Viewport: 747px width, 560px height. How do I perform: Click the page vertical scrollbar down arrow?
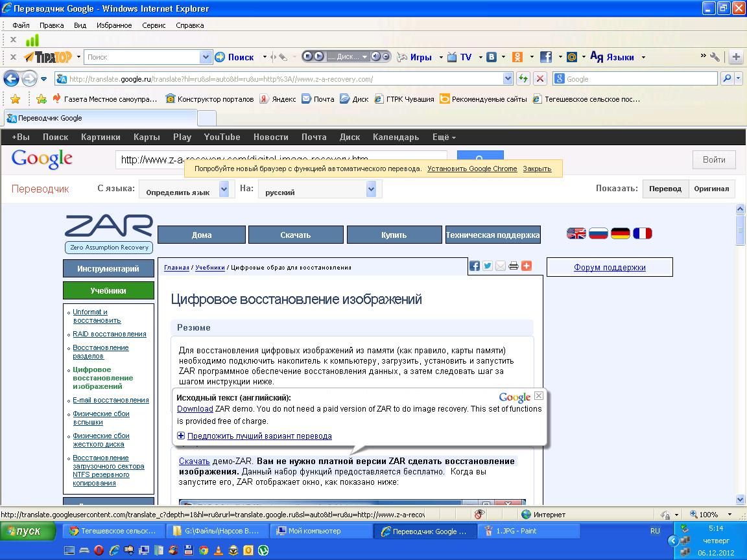point(740,499)
